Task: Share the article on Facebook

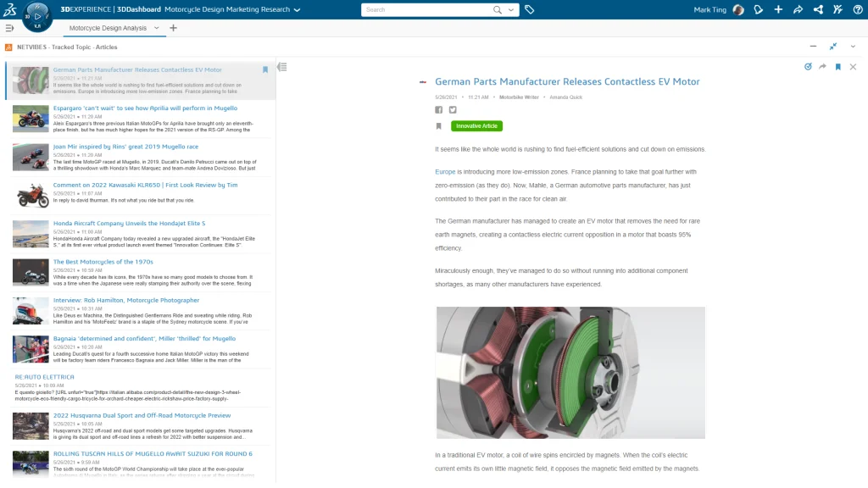Action: [x=438, y=109]
